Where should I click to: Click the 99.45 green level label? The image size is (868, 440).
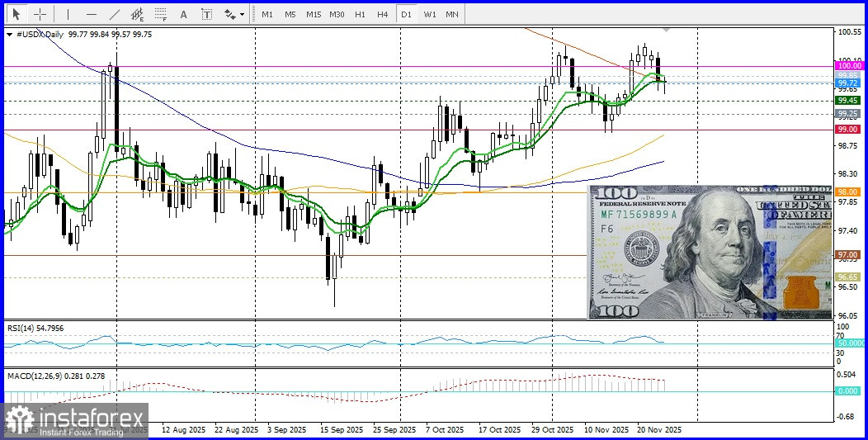point(848,101)
